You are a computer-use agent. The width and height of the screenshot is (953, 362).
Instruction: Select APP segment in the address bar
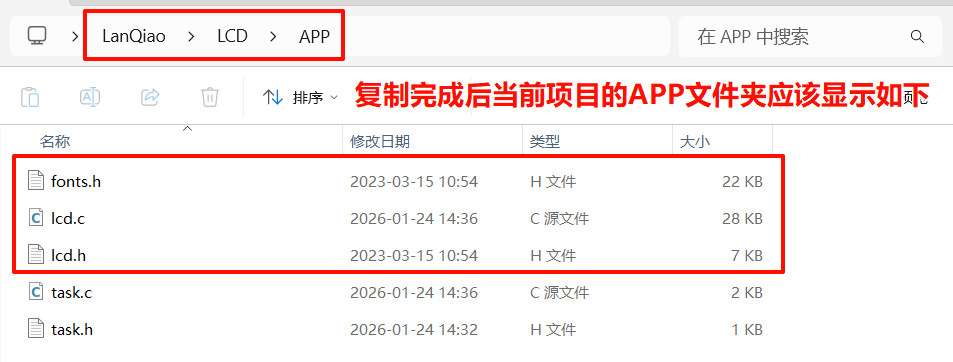click(314, 36)
